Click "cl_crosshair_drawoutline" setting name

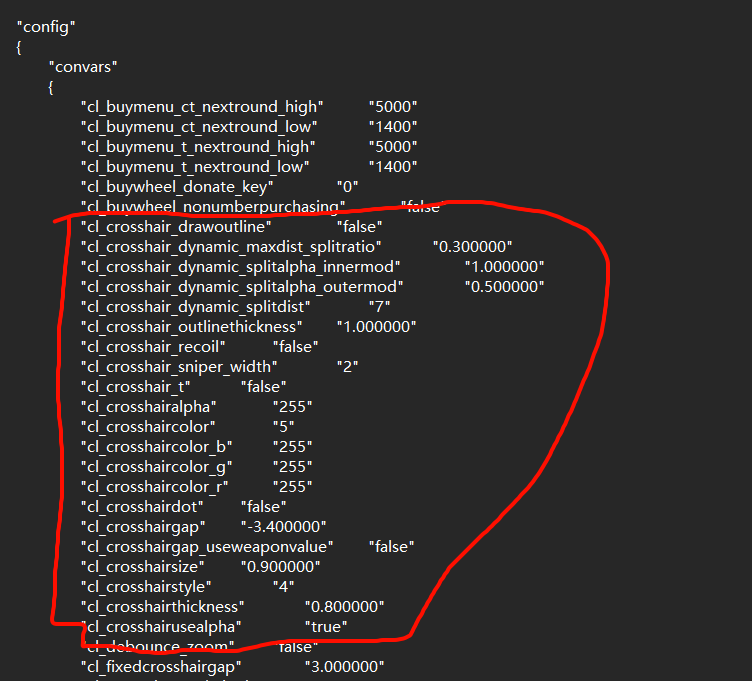coord(176,227)
